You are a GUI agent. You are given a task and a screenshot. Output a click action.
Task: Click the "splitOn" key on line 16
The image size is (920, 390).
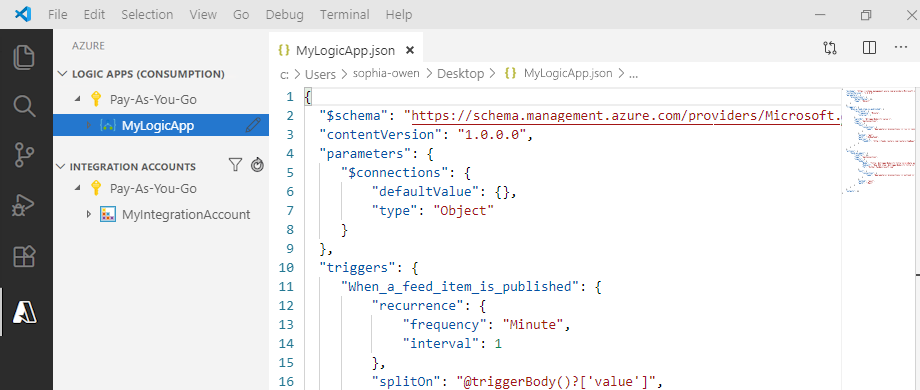coord(407,382)
